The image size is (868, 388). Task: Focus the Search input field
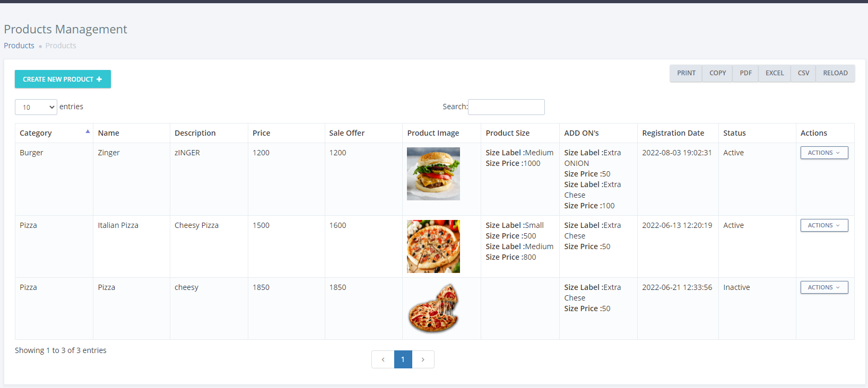(506, 107)
